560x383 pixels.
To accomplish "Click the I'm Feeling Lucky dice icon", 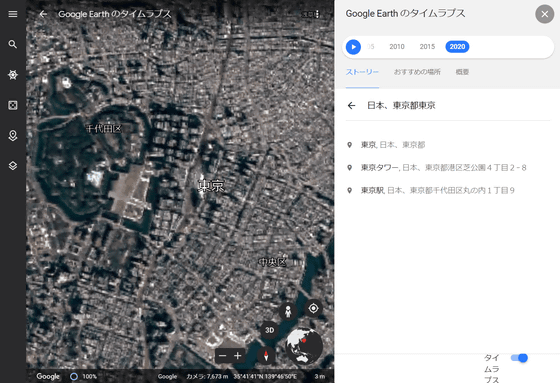I will click(13, 105).
